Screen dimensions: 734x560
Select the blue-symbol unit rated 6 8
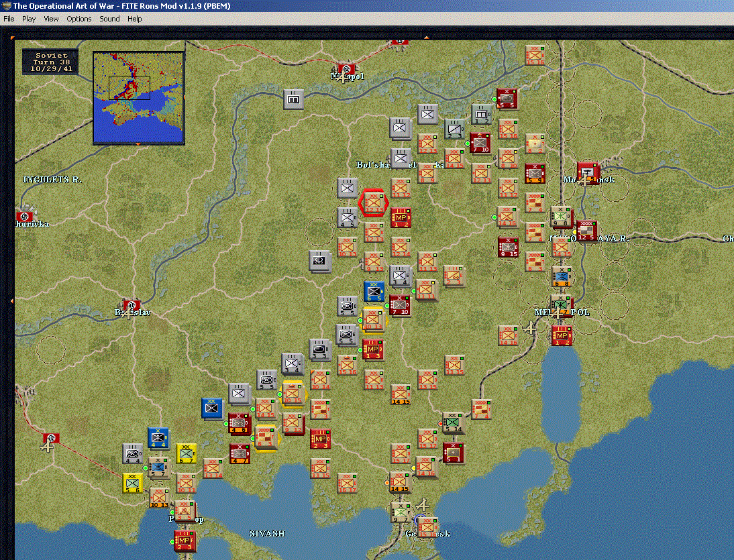[562, 276]
